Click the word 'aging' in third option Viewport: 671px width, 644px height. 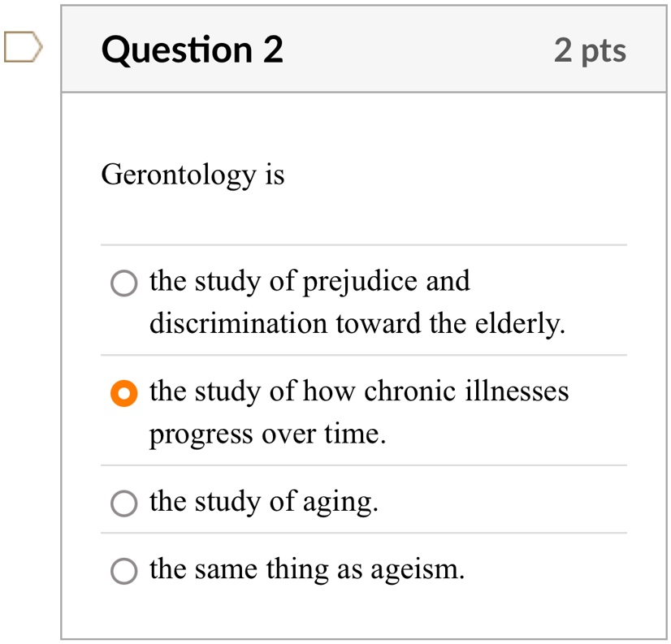(x=338, y=504)
